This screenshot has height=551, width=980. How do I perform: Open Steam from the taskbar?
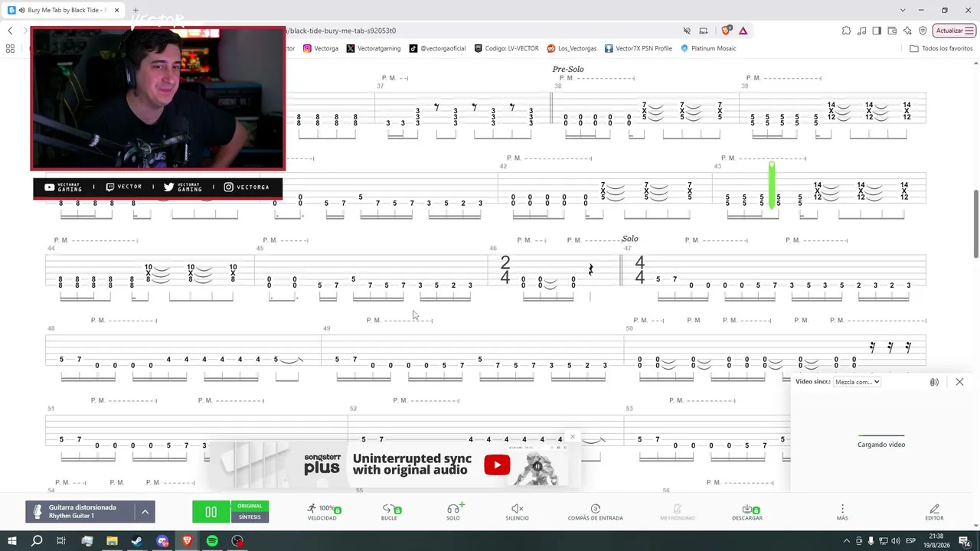[137, 541]
